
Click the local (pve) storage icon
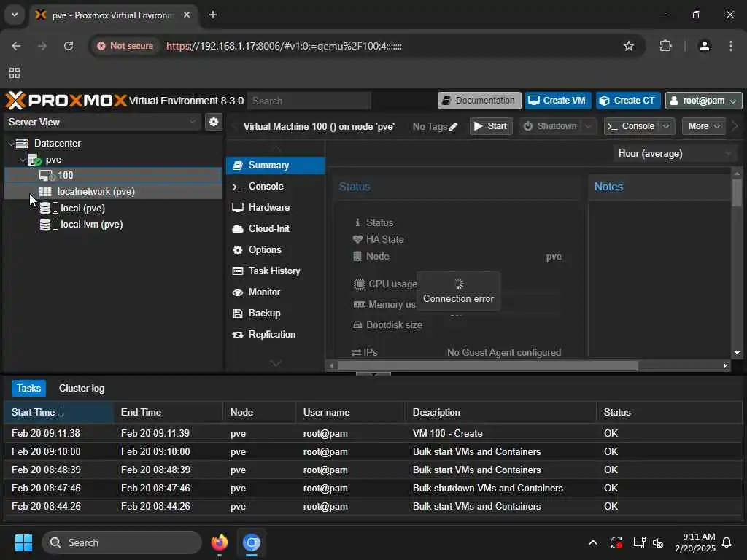49,208
